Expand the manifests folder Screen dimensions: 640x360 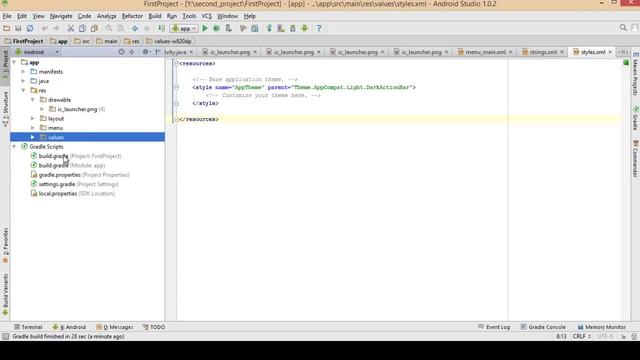point(23,71)
